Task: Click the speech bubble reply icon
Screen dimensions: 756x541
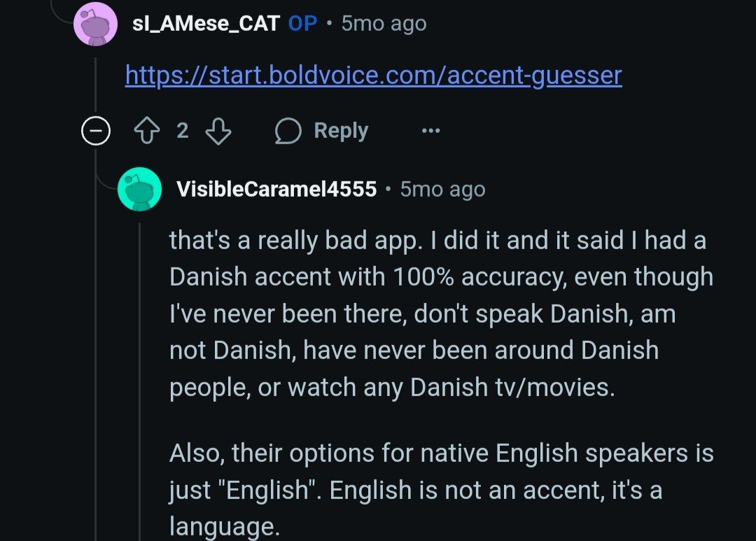Action: (288, 131)
